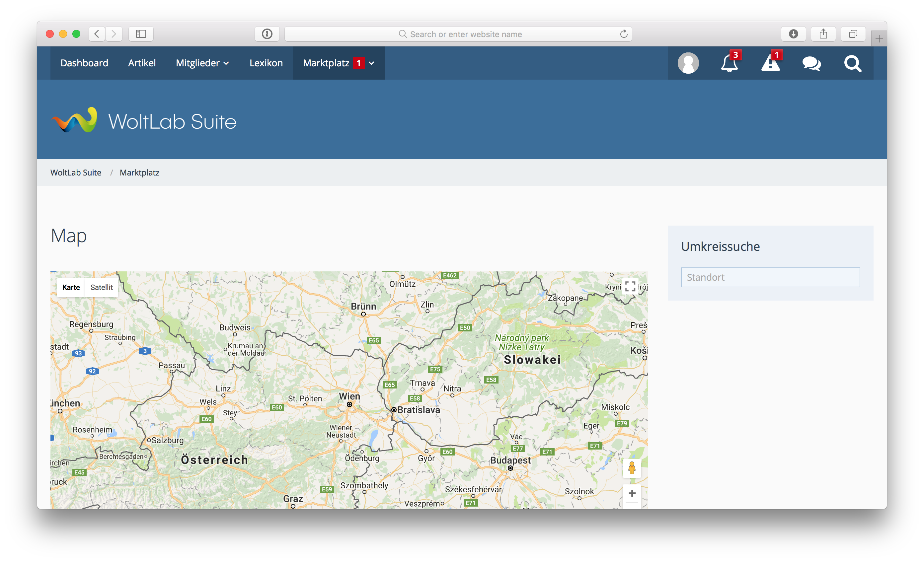
Task: Expand the Marktplatz dropdown arrow
Action: pos(372,63)
